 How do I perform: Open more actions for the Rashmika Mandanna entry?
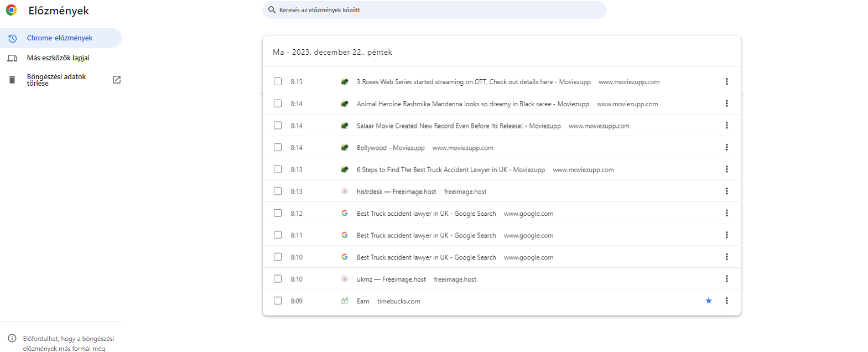(x=726, y=103)
